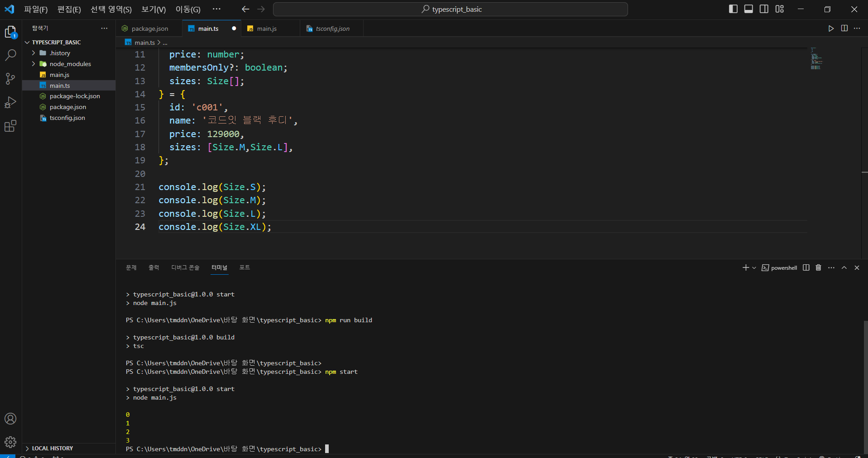The width and height of the screenshot is (868, 458).
Task: Create a new terminal with plus icon
Action: click(x=745, y=267)
